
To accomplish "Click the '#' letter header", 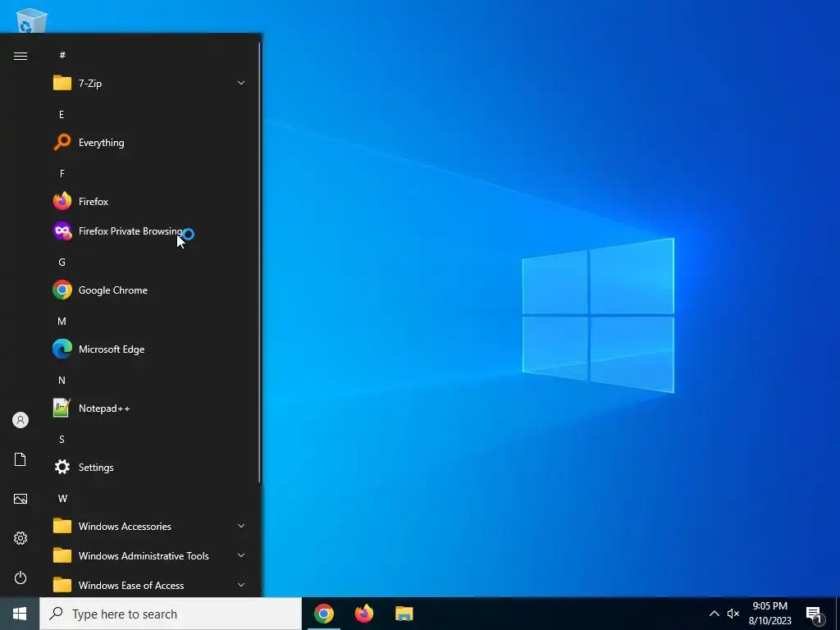I will [62, 55].
